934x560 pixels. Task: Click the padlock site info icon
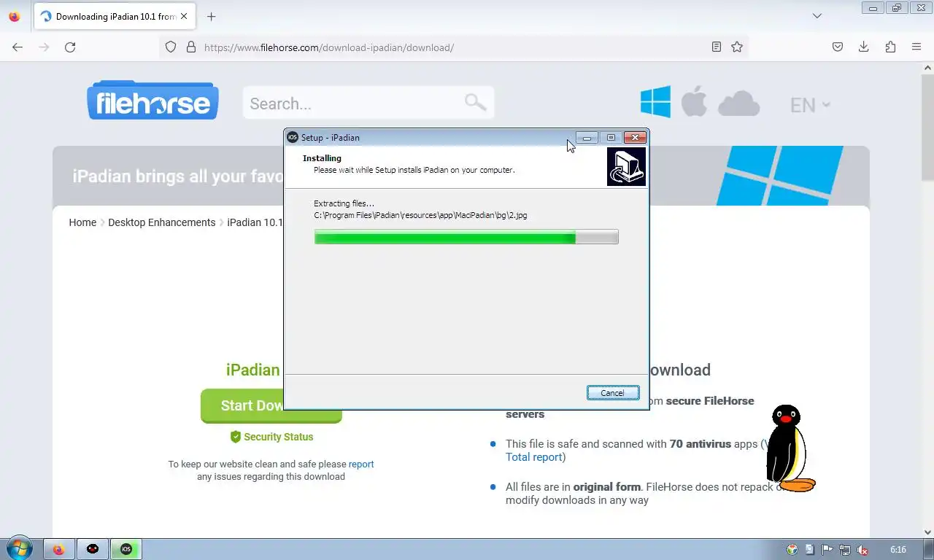coord(191,47)
